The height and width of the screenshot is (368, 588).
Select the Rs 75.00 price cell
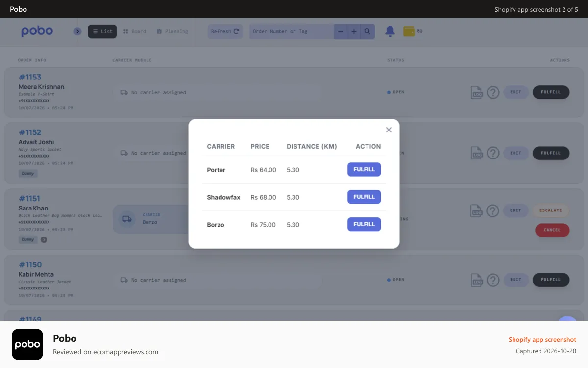263,225
